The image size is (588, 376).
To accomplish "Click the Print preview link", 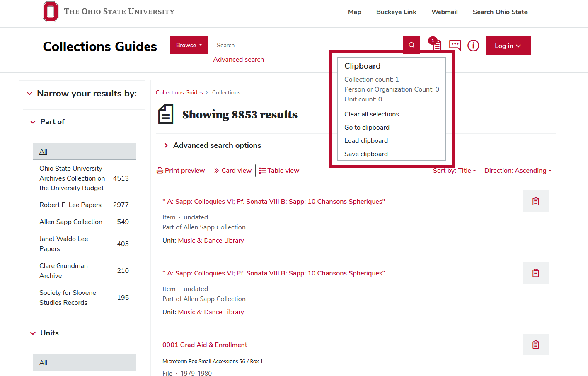I will (181, 171).
